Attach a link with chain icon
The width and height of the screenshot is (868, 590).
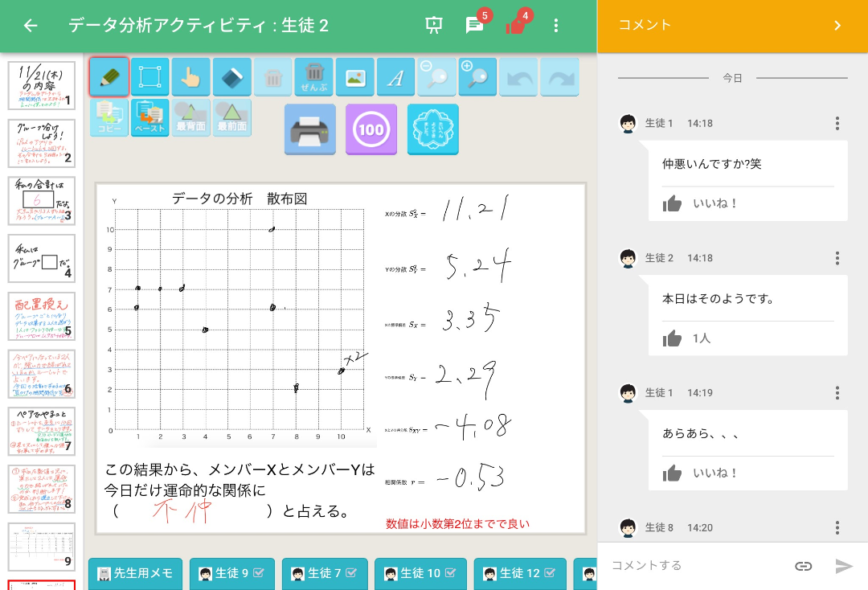click(803, 566)
